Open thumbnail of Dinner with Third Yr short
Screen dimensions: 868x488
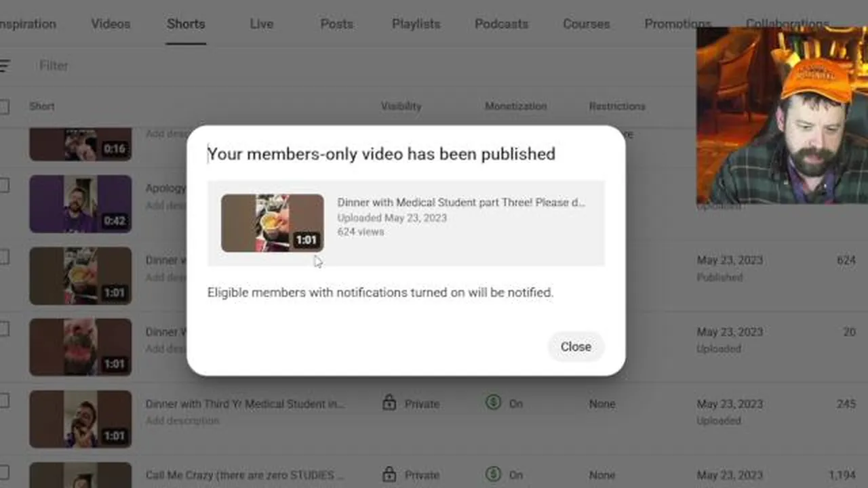coord(80,419)
